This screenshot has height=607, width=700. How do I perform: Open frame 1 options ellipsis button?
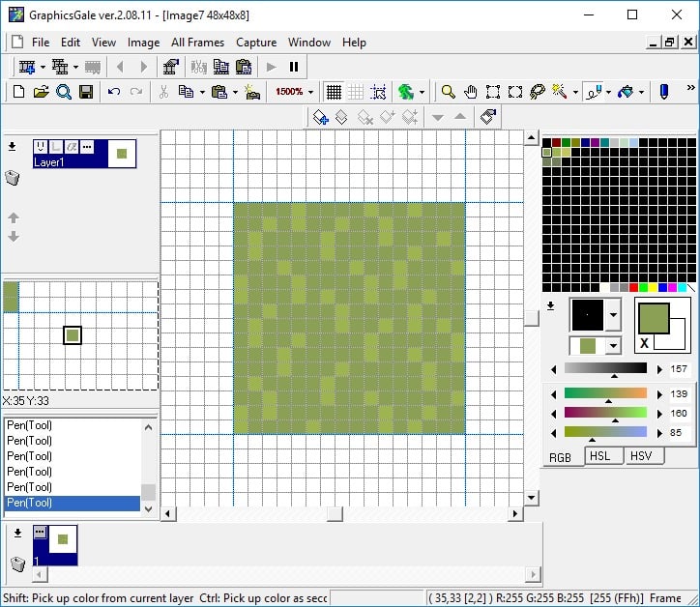[40, 532]
